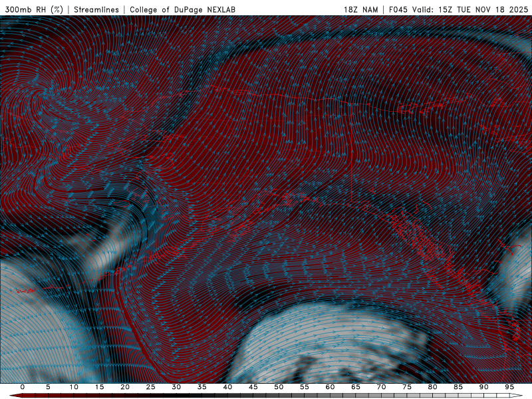Click the 90 label on color scale
The image size is (532, 399).
click(483, 387)
